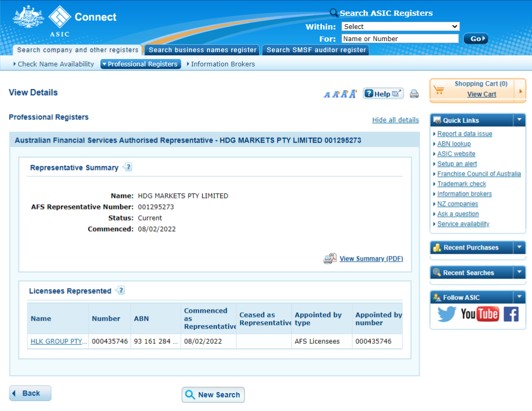Click the Name or Number search field

(x=400, y=39)
